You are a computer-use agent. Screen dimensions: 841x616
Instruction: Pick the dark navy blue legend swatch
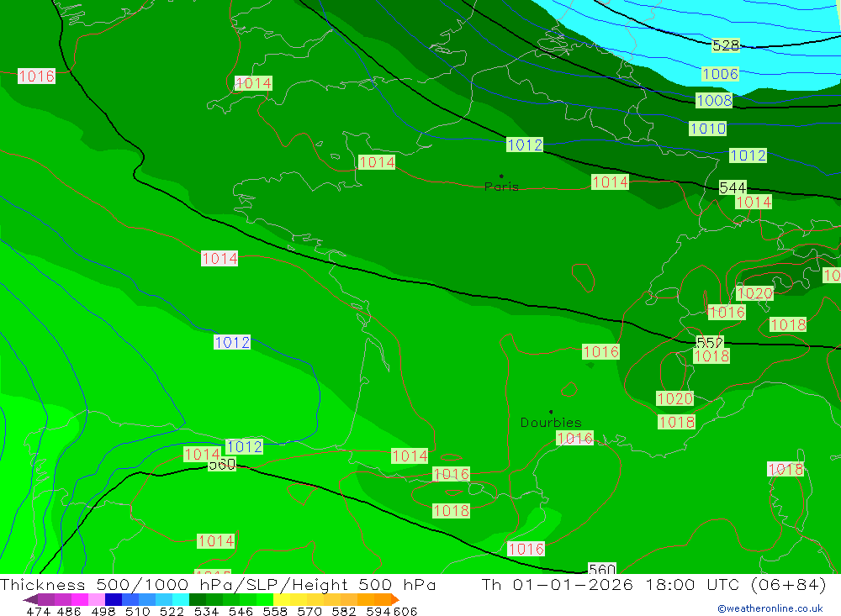(114, 599)
